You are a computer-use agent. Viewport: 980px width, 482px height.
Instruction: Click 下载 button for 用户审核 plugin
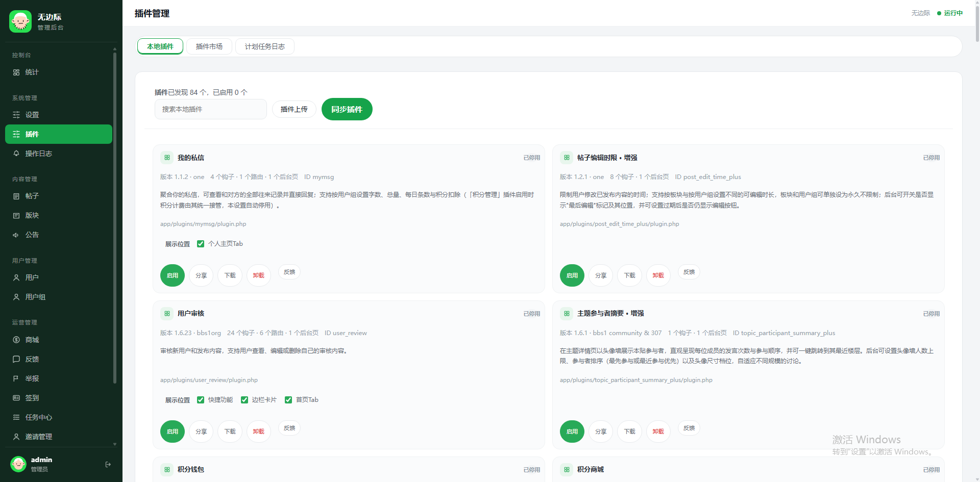(230, 432)
